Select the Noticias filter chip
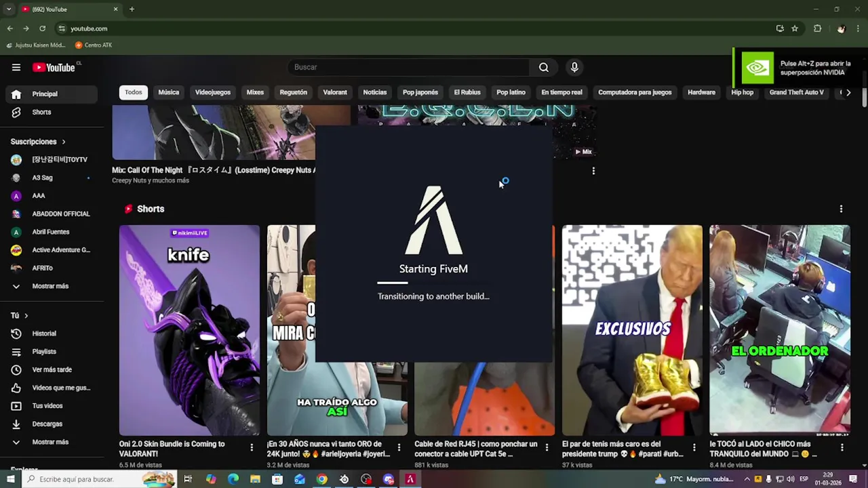The height and width of the screenshot is (488, 868). (375, 92)
